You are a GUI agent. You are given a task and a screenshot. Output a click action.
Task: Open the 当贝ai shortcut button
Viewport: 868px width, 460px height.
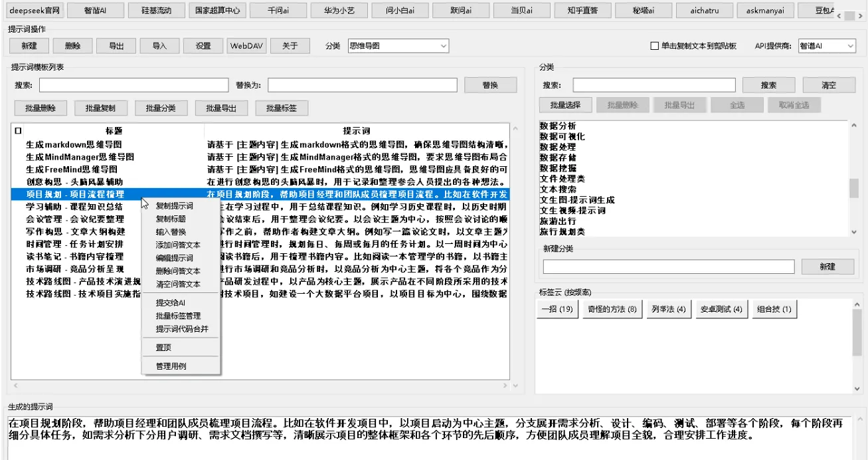522,11
